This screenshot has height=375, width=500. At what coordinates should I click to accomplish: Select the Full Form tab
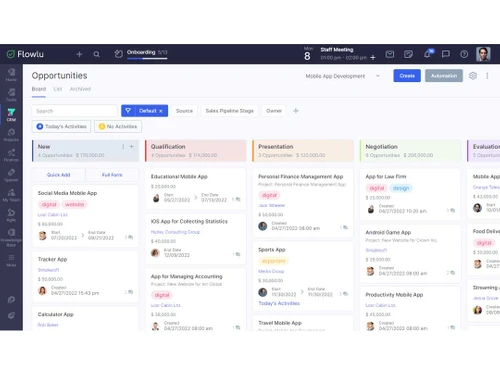tap(112, 175)
